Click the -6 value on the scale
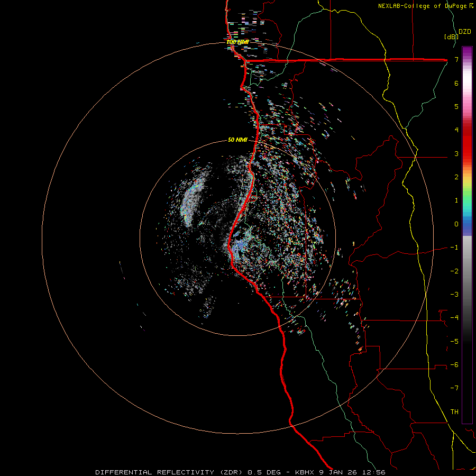Viewport: 476px width, 476px height. tap(454, 365)
